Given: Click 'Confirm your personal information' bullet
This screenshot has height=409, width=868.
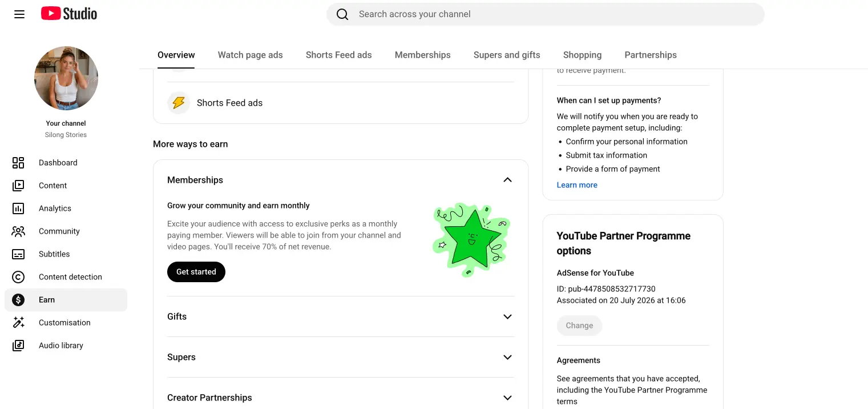Looking at the screenshot, I should 627,142.
